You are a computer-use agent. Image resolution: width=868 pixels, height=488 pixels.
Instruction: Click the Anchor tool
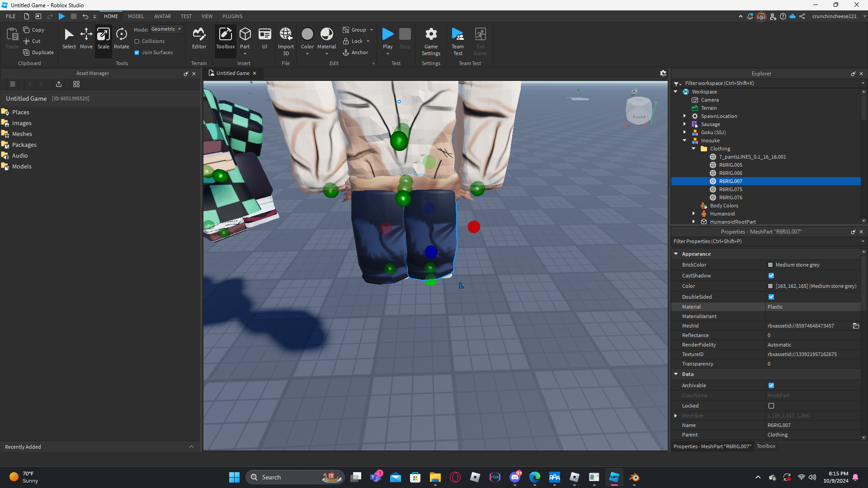[355, 52]
